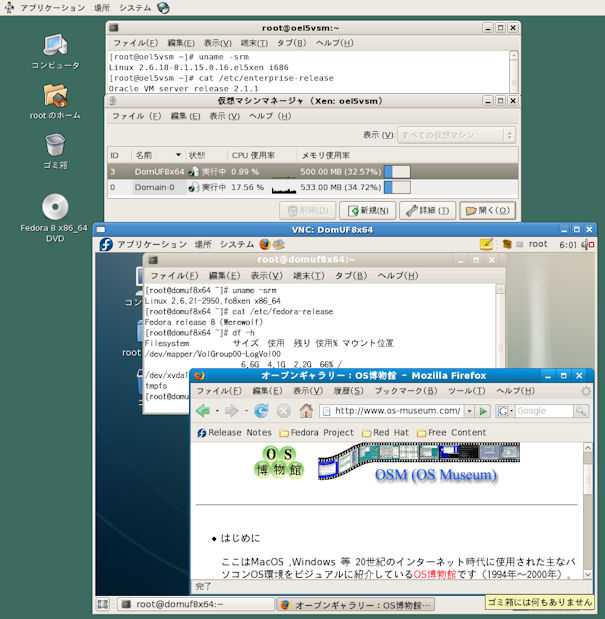Image resolution: width=605 pixels, height=619 pixels.
Task: Click the OS Museum logo image
Action: click(279, 462)
